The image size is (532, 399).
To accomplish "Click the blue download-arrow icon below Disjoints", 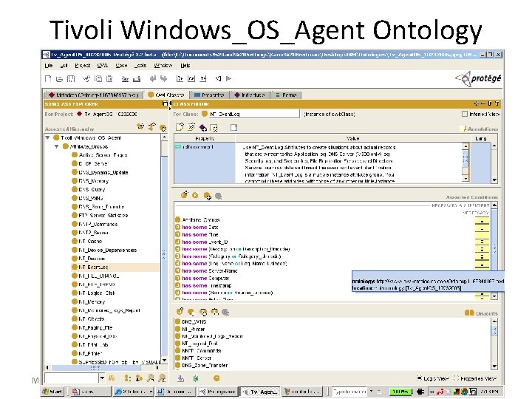I will click(180, 378).
